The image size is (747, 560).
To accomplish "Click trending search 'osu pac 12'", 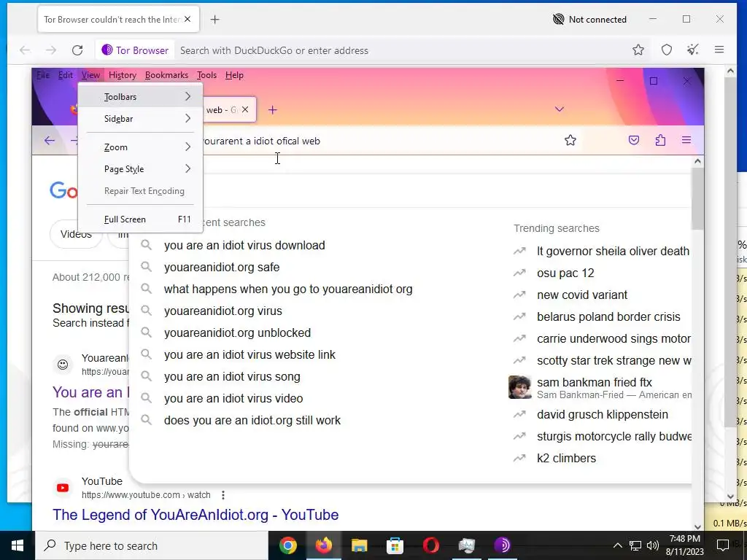I will click(x=565, y=273).
